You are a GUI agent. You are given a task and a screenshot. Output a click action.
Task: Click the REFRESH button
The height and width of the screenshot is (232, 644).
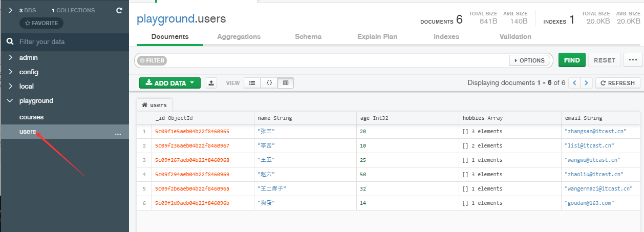pos(618,83)
